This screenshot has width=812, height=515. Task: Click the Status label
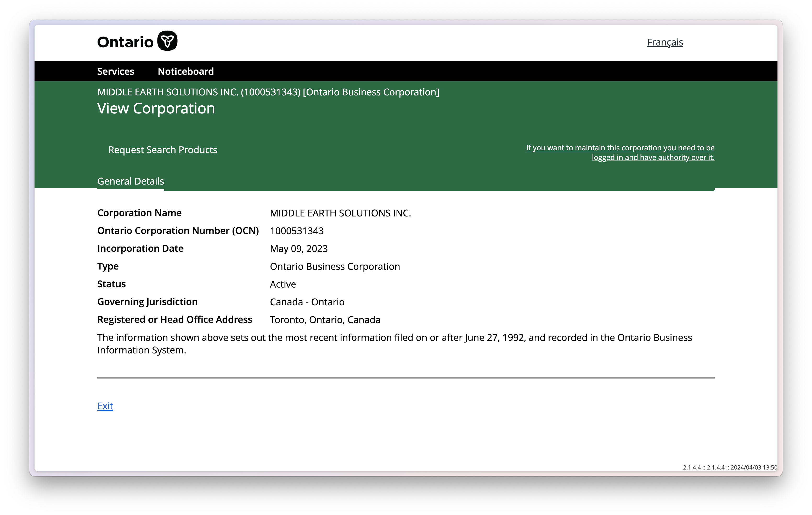[x=111, y=284]
